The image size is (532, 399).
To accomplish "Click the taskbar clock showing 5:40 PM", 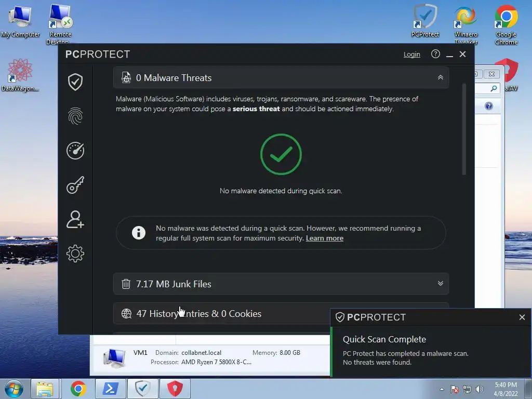I will [506, 389].
